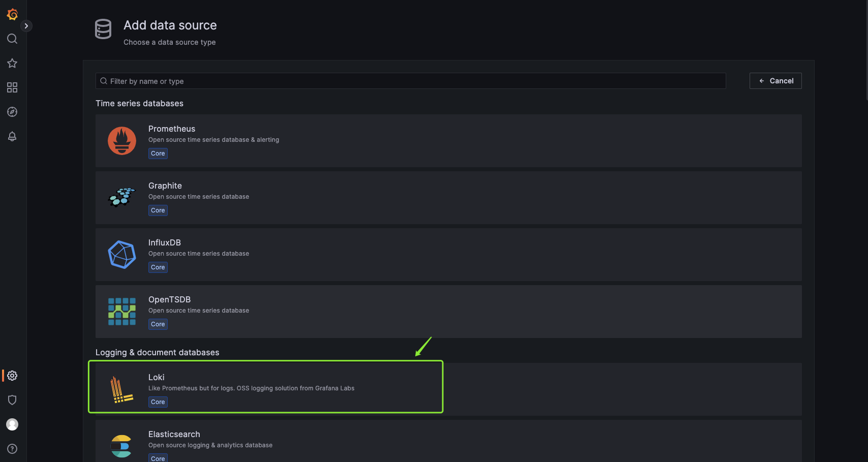The height and width of the screenshot is (462, 868).
Task: Click the search magnifier in filter field
Action: [104, 81]
